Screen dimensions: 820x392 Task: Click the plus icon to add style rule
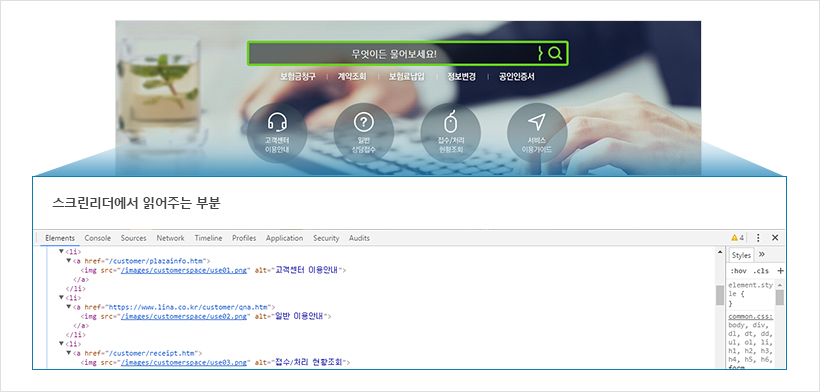[781, 271]
